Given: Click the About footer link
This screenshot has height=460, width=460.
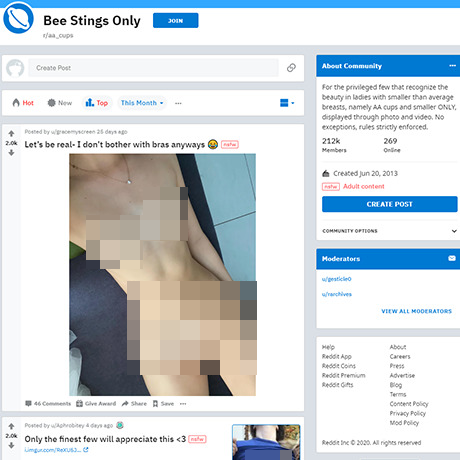Looking at the screenshot, I should (398, 347).
